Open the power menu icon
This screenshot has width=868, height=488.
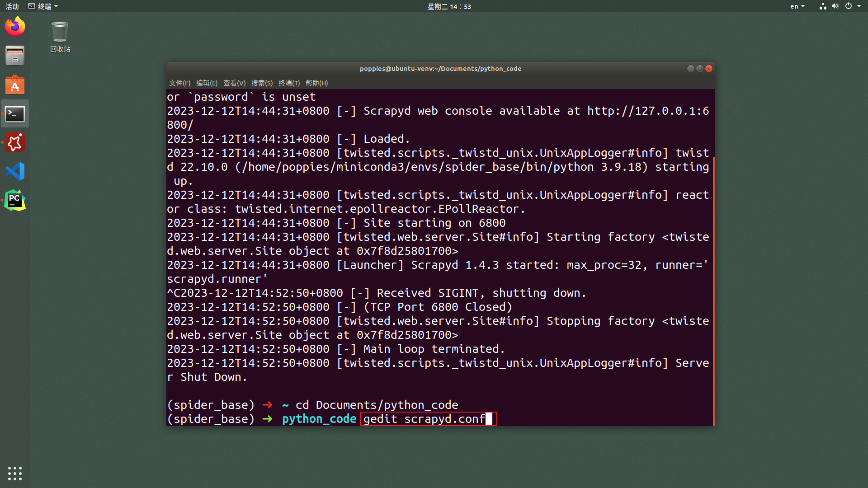[849, 6]
